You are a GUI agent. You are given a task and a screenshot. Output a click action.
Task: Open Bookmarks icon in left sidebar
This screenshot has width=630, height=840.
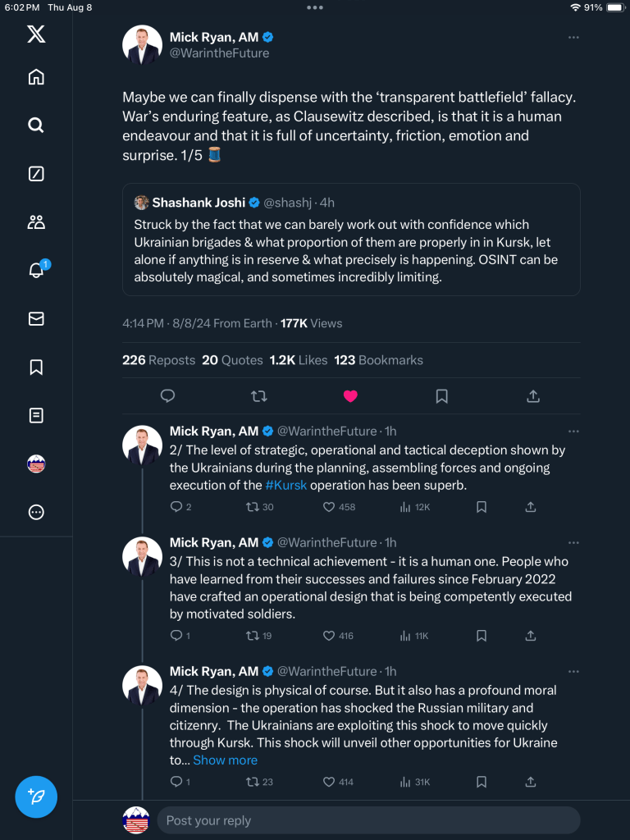pyautogui.click(x=36, y=367)
